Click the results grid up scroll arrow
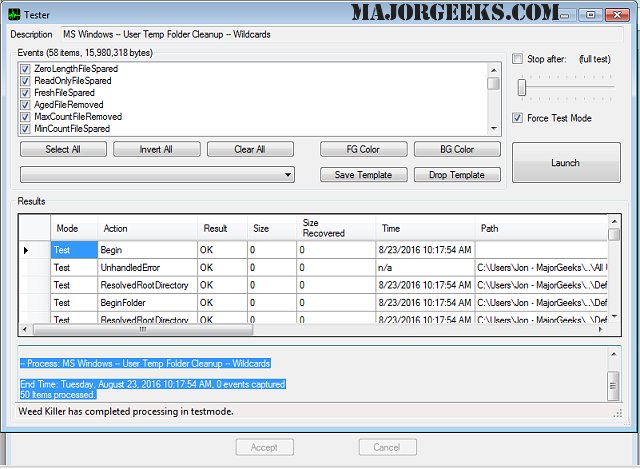Screen dimensions: 640x469 [x=614, y=221]
